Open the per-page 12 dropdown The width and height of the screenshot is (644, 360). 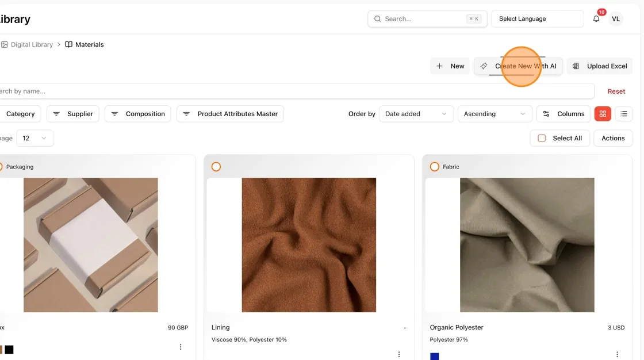click(x=34, y=138)
